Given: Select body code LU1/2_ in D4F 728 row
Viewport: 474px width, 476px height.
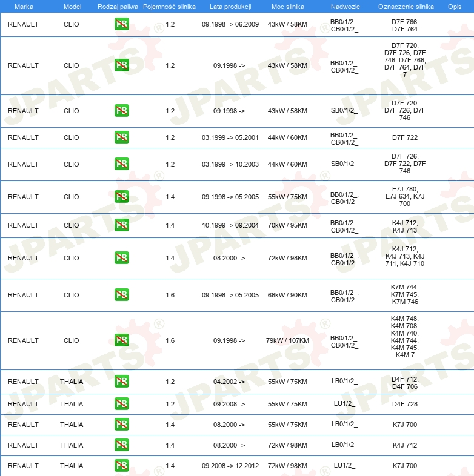Looking at the screenshot, I should tap(344, 403).
